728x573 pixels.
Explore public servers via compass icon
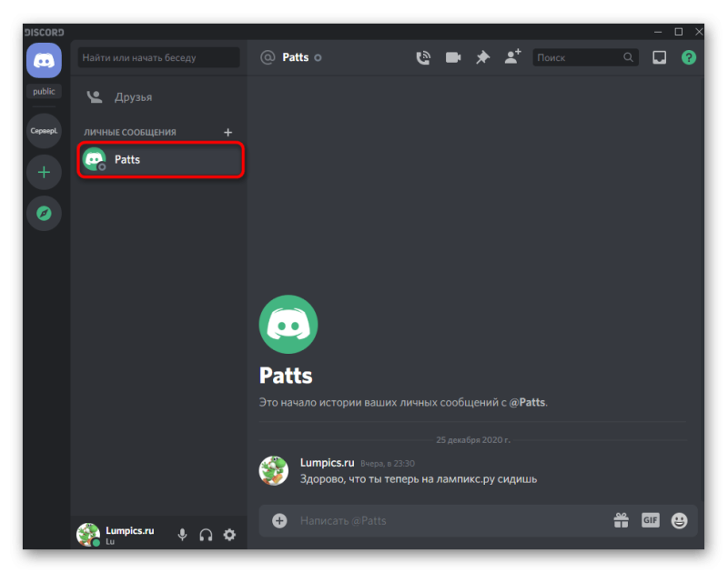44,214
